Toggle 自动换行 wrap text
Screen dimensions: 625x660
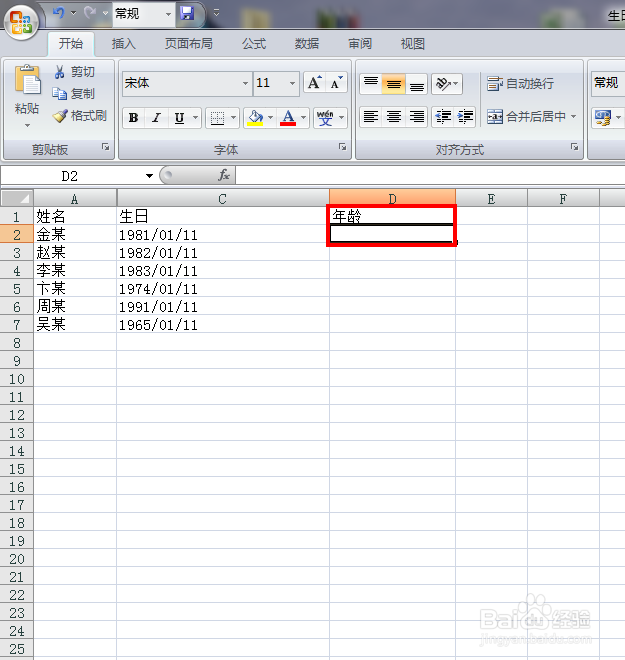(x=520, y=83)
